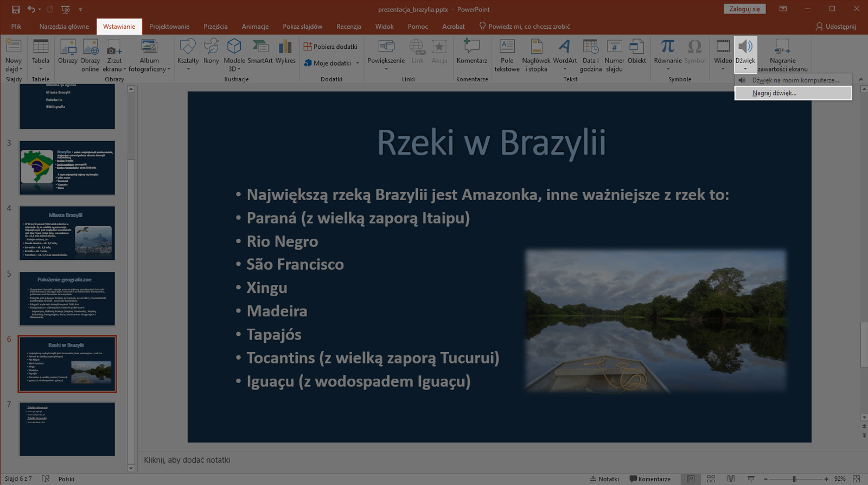
Task: Click the Save icon in quick access toolbar
Action: pyautogui.click(x=16, y=9)
